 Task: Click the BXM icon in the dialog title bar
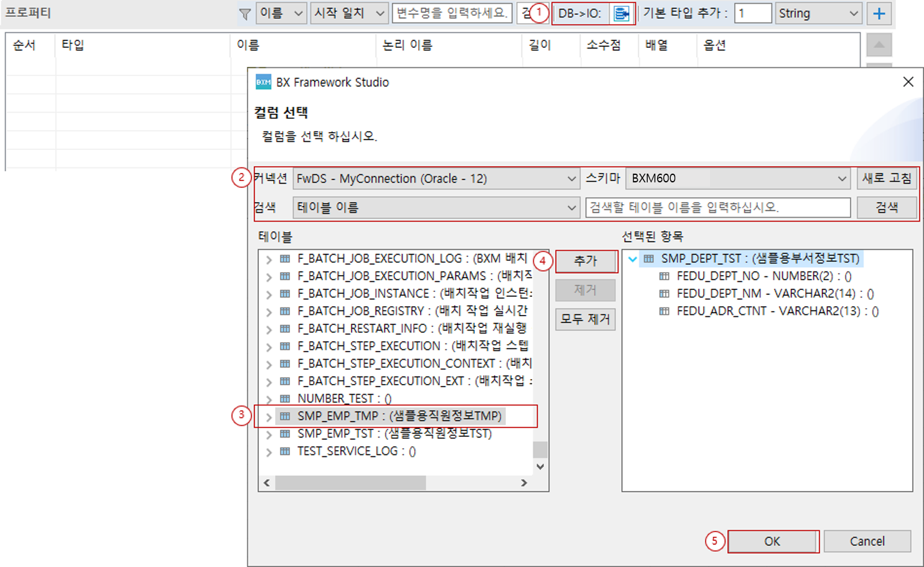pos(263,82)
